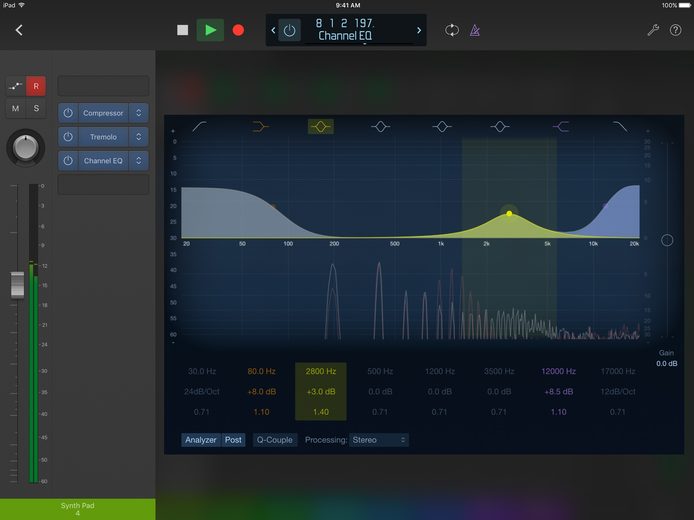Toggle the high shelf band icon
The height and width of the screenshot is (520, 694).
click(x=560, y=127)
